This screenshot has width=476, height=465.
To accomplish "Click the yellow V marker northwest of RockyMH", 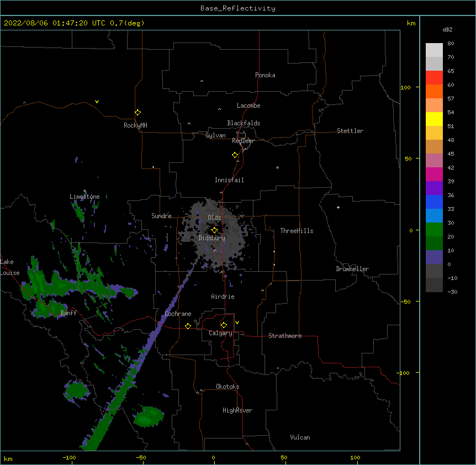I will coord(97,102).
